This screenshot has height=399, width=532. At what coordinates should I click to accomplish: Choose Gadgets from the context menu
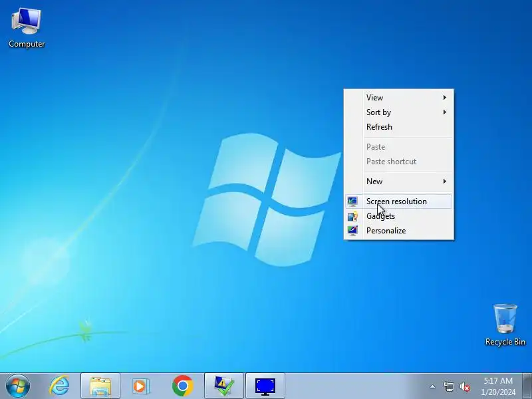tap(398, 216)
